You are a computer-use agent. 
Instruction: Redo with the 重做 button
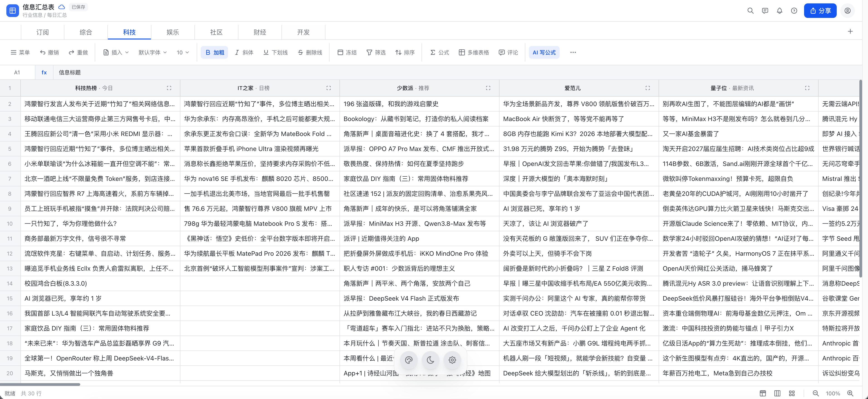(78, 52)
